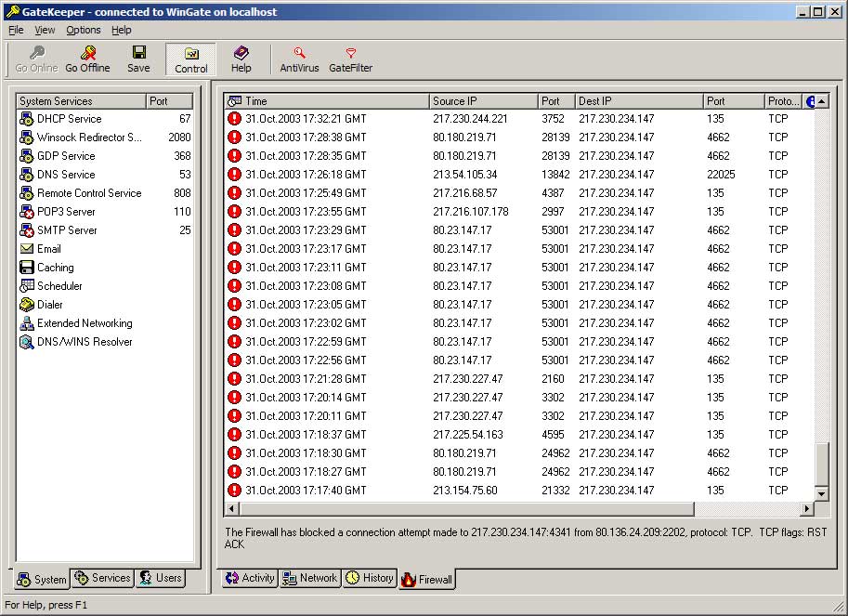Click the firewall list scroll-up arrow

coord(821,101)
